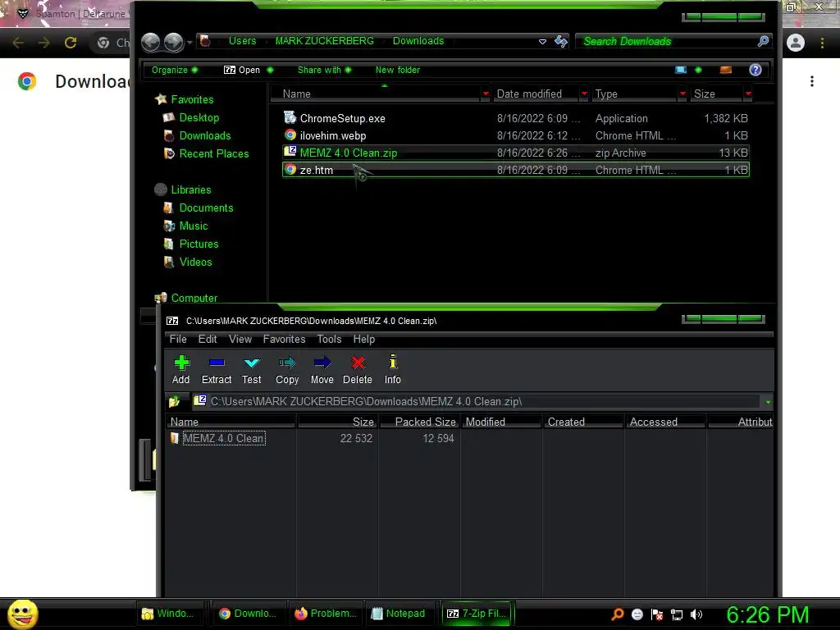The width and height of the screenshot is (840, 630).
Task: Click the New folder button
Action: (x=398, y=70)
